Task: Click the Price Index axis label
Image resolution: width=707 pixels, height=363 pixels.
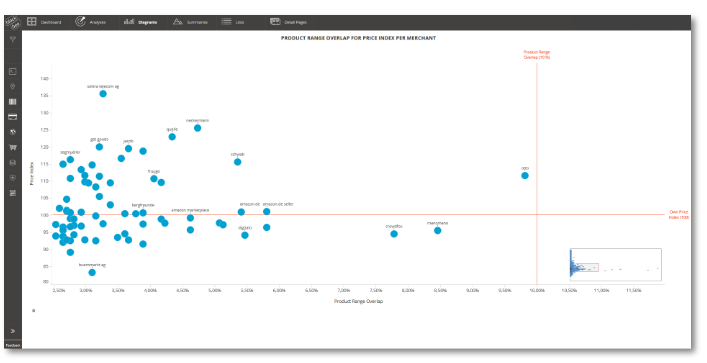Action: (x=32, y=173)
